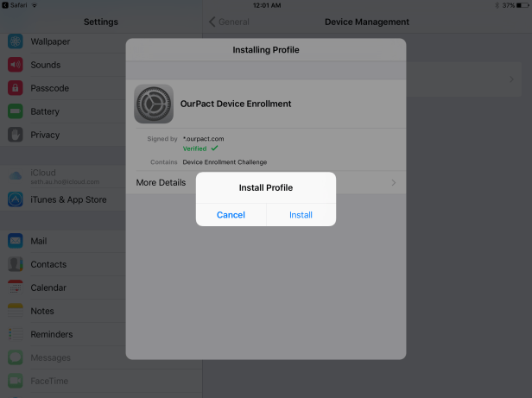Viewport: 532px width, 398px height.
Task: Go back to General settings
Action: [x=230, y=22]
